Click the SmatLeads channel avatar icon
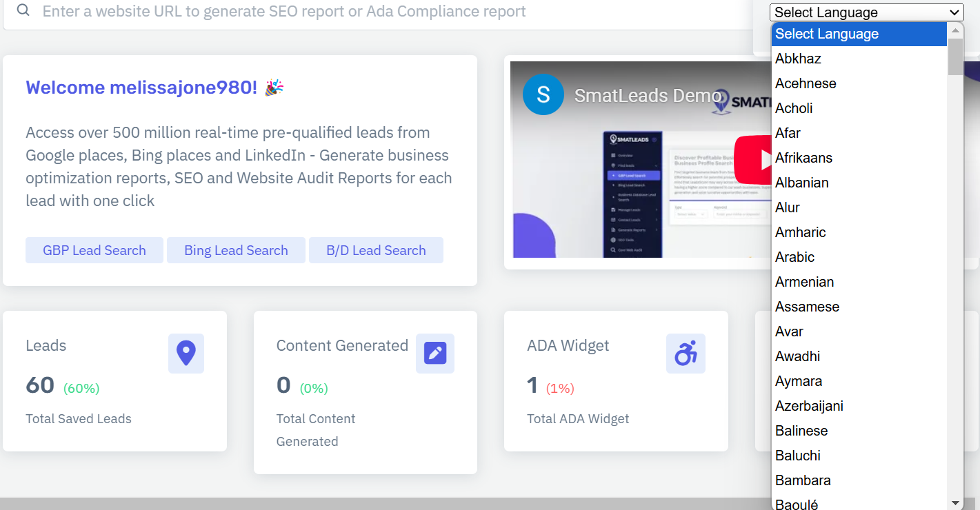The width and height of the screenshot is (980, 510). [543, 94]
